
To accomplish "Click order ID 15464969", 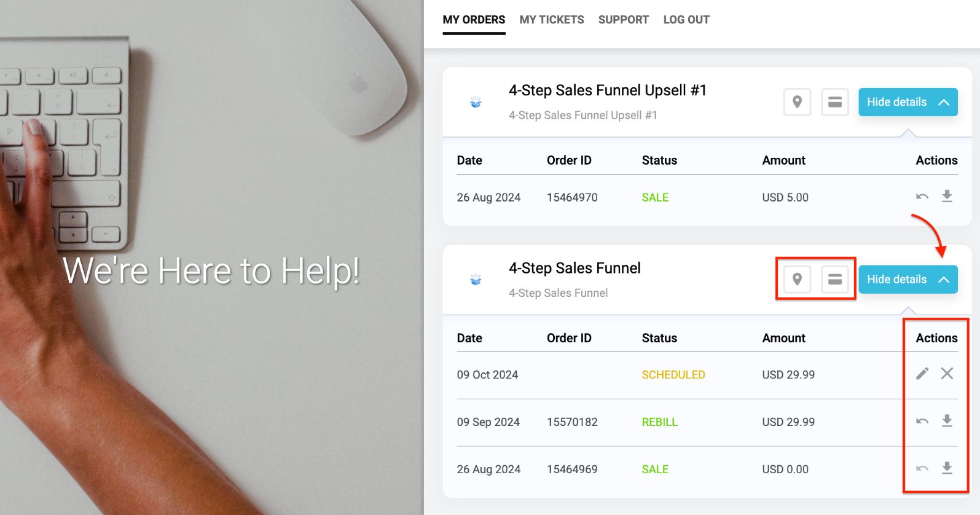I will pos(572,470).
